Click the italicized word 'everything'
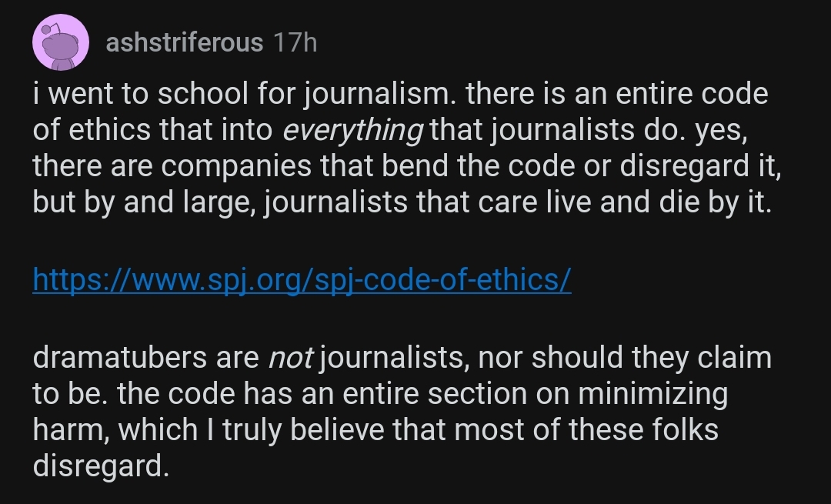Screen dimensions: 831x504 coord(353,130)
